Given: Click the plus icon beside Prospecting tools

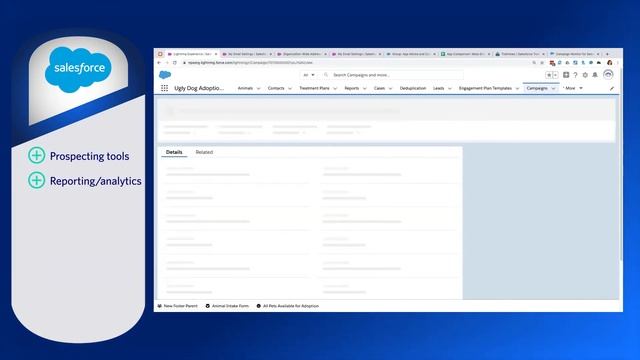Looking at the screenshot, I should click(x=37, y=156).
